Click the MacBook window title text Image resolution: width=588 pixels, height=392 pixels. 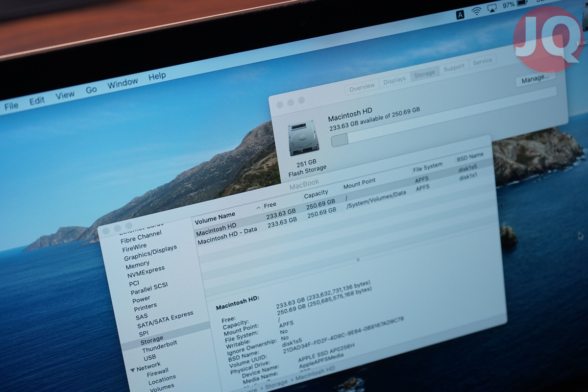[304, 184]
